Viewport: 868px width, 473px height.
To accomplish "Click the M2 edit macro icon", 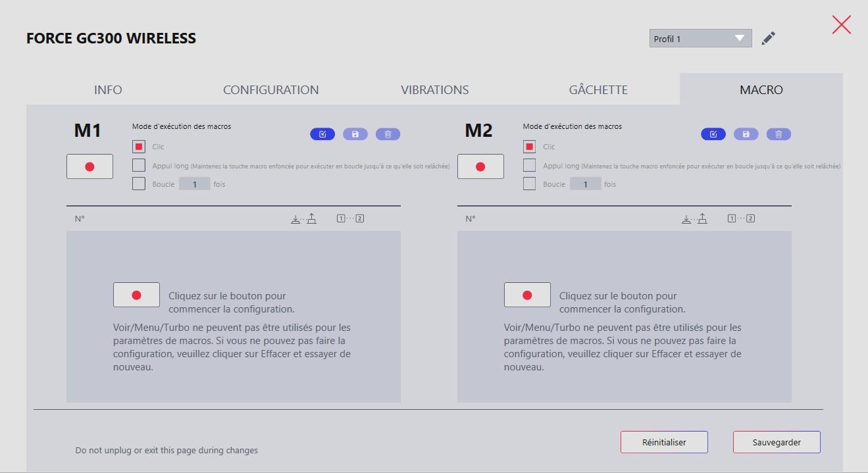I will pos(713,134).
